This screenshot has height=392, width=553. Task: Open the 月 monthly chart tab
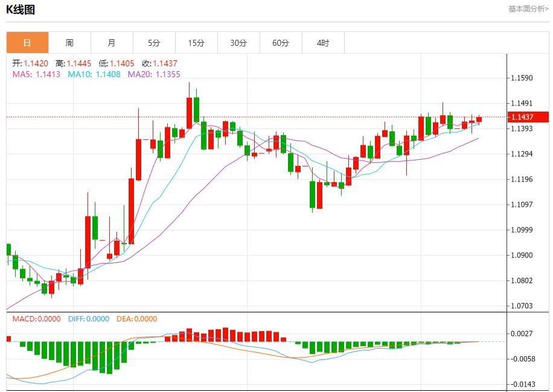pos(112,43)
